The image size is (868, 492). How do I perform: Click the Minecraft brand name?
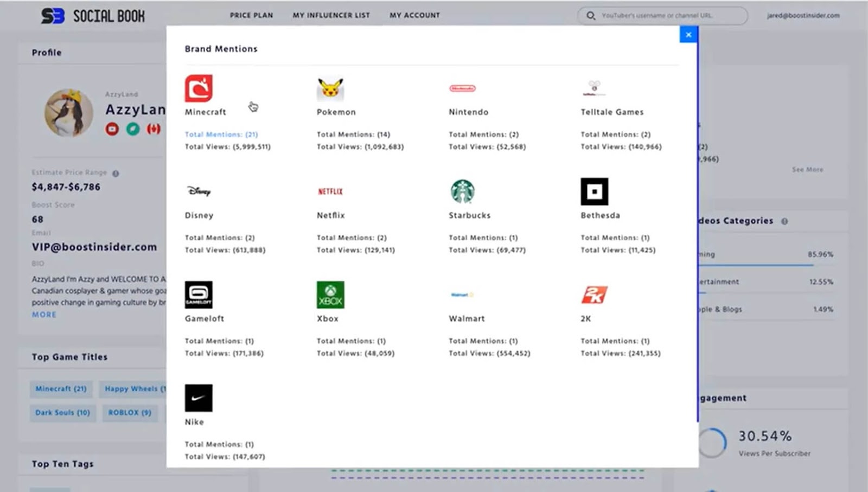click(x=206, y=112)
